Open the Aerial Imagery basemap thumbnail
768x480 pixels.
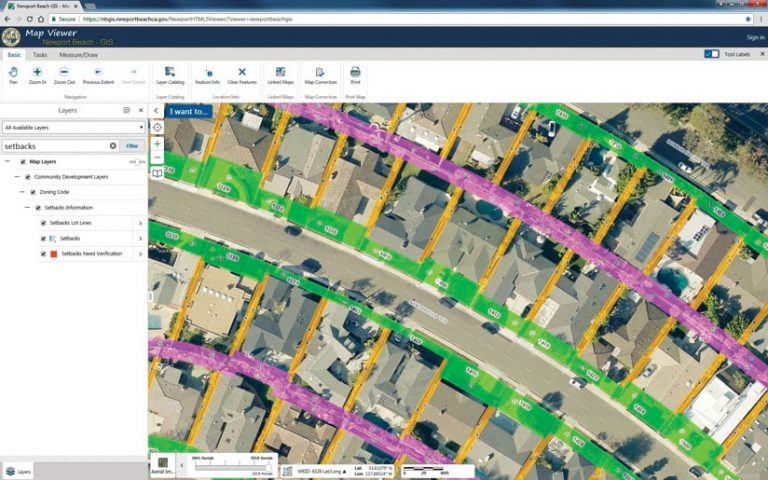[x=163, y=465]
